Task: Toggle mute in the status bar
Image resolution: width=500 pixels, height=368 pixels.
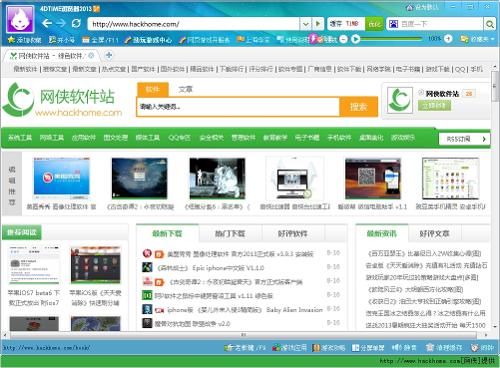Action: (x=404, y=348)
